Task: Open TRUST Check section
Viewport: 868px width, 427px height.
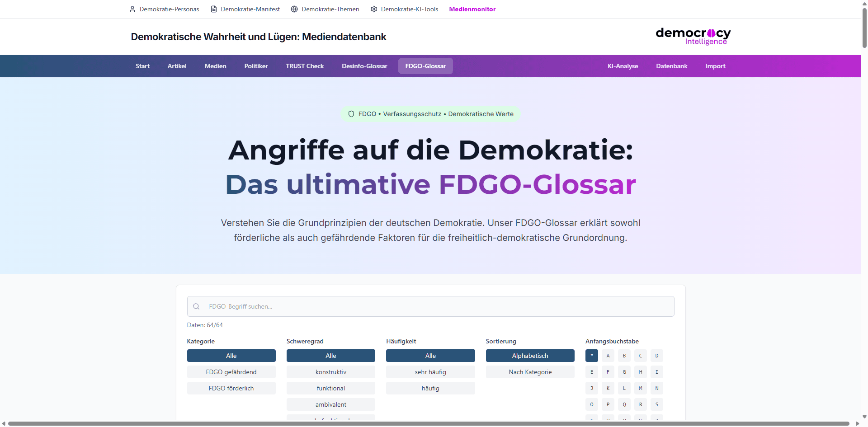Action: click(x=305, y=66)
